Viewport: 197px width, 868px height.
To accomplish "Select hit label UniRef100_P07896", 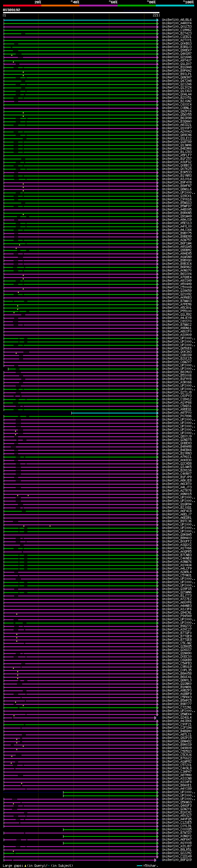I will click(176, 416).
